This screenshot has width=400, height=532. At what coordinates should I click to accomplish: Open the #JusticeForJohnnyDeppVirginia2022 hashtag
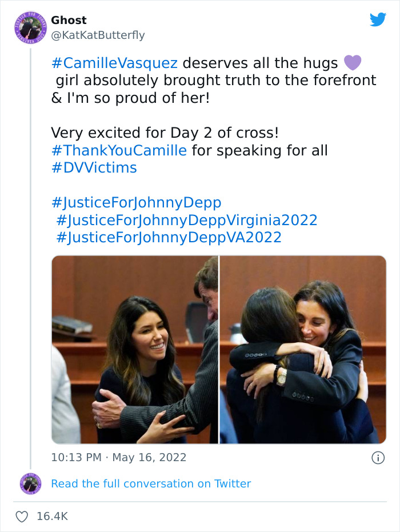pos(187,219)
